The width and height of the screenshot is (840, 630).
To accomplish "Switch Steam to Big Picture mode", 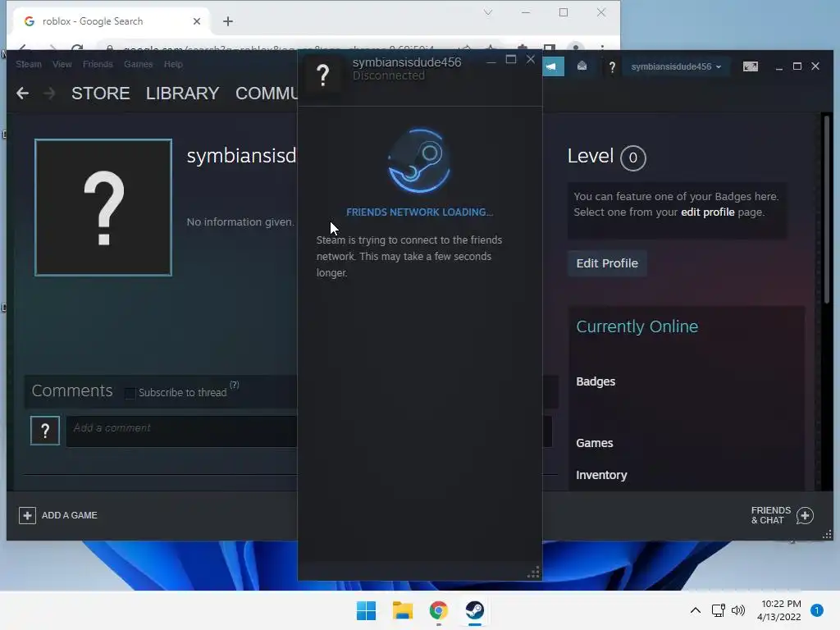I will [750, 66].
